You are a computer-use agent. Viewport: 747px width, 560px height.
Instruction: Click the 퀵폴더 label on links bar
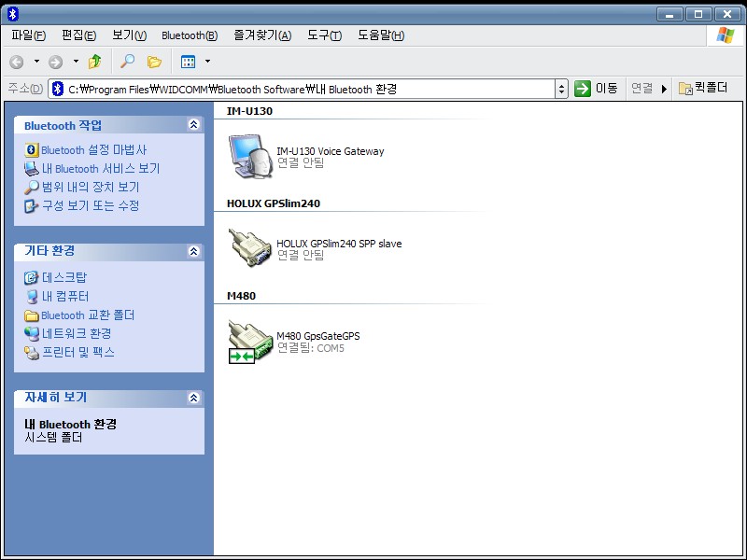tap(712, 88)
